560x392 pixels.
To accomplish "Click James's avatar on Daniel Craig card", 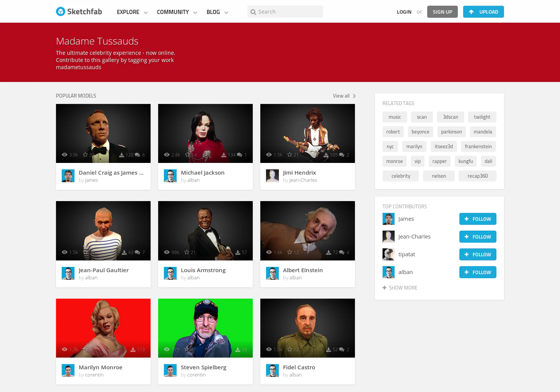I will (x=68, y=176).
